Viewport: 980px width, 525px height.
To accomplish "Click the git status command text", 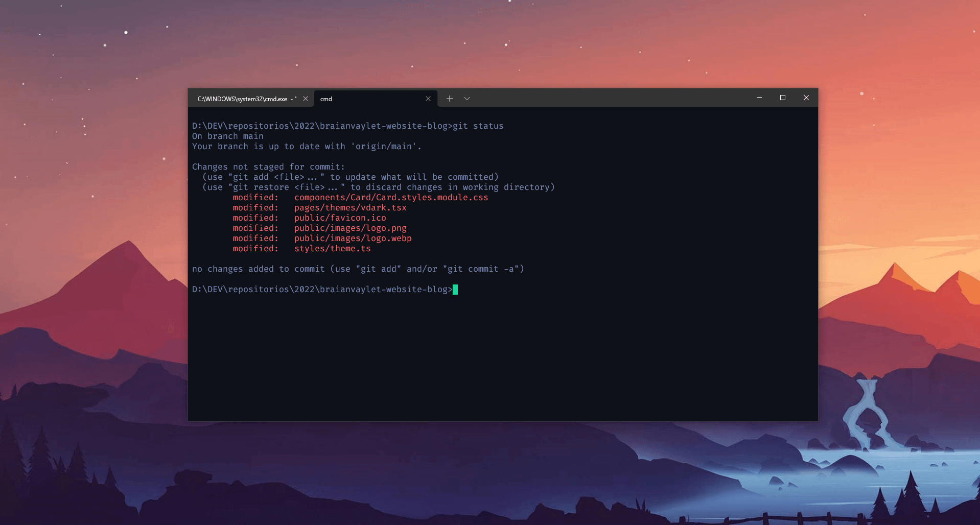I will [478, 126].
